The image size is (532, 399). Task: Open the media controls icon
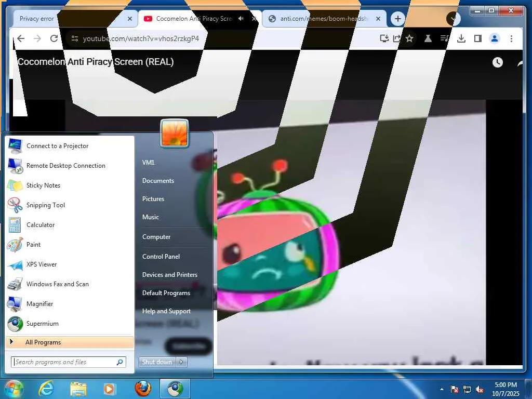[x=445, y=38]
